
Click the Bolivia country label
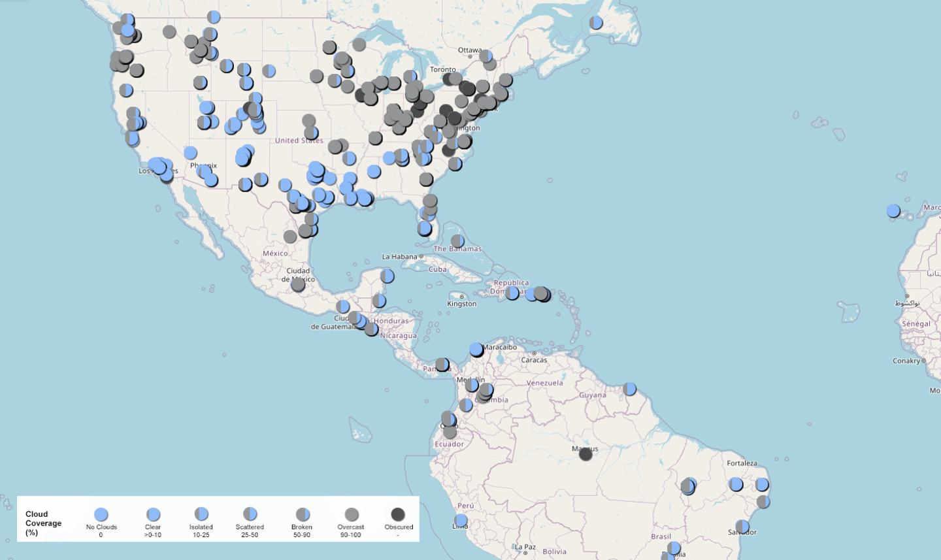[554, 552]
